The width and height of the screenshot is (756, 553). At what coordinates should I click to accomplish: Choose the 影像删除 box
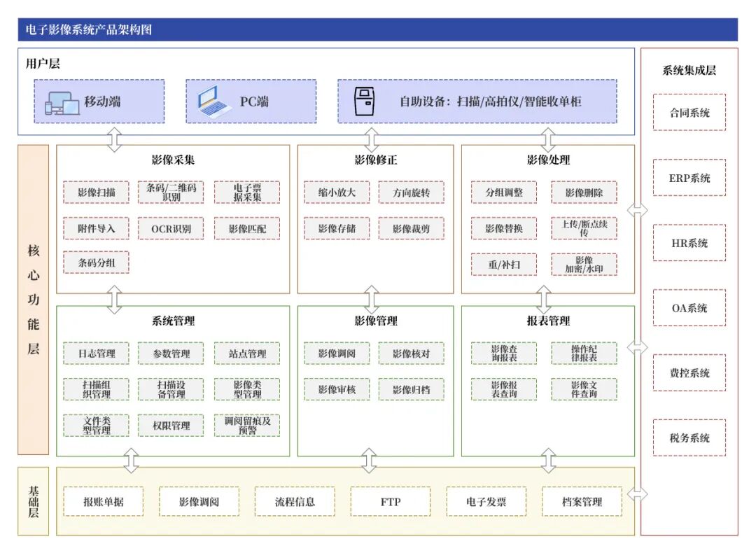(584, 192)
